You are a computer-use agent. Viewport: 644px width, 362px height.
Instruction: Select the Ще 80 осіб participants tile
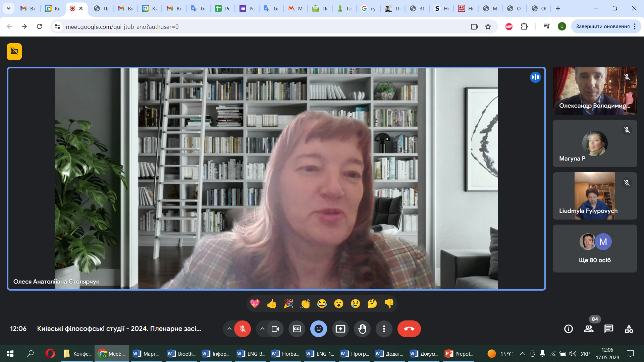click(x=595, y=248)
